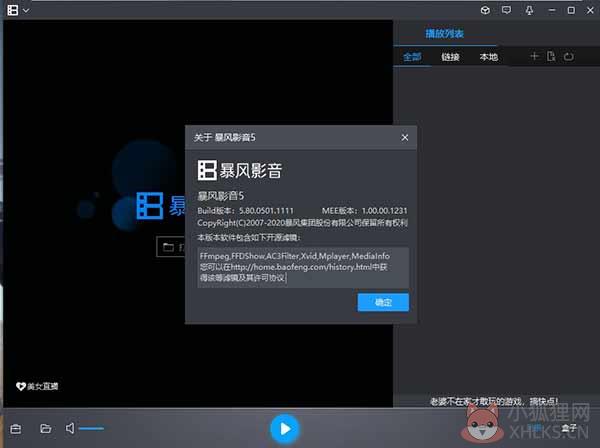Close the 关于 暴风影音5 dialog
This screenshot has height=448, width=600.
[405, 137]
